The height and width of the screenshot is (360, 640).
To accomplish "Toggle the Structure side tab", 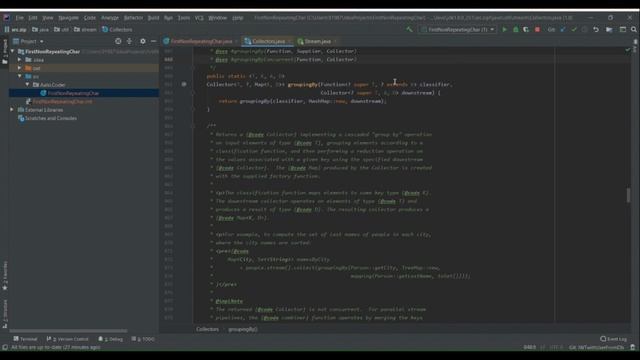I will [4, 313].
